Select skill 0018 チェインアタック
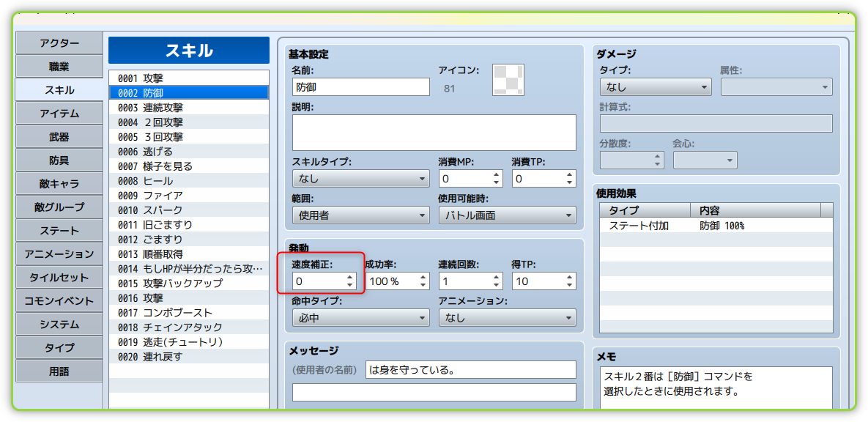The height and width of the screenshot is (422, 868). click(189, 327)
